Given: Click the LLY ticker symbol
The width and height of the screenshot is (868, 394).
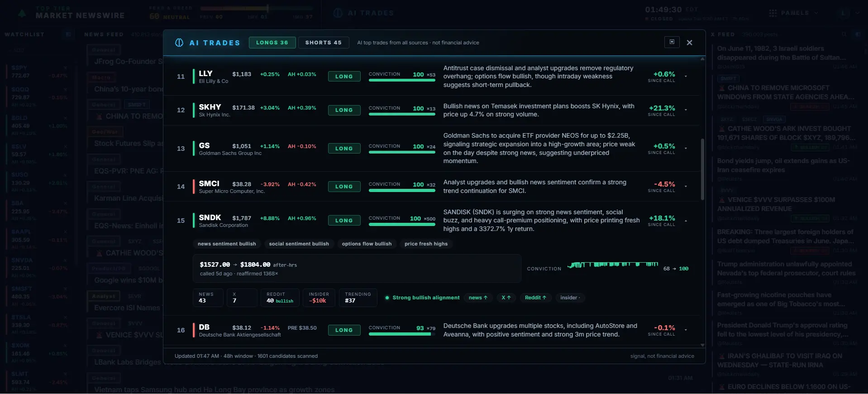Looking at the screenshot, I should click(205, 73).
